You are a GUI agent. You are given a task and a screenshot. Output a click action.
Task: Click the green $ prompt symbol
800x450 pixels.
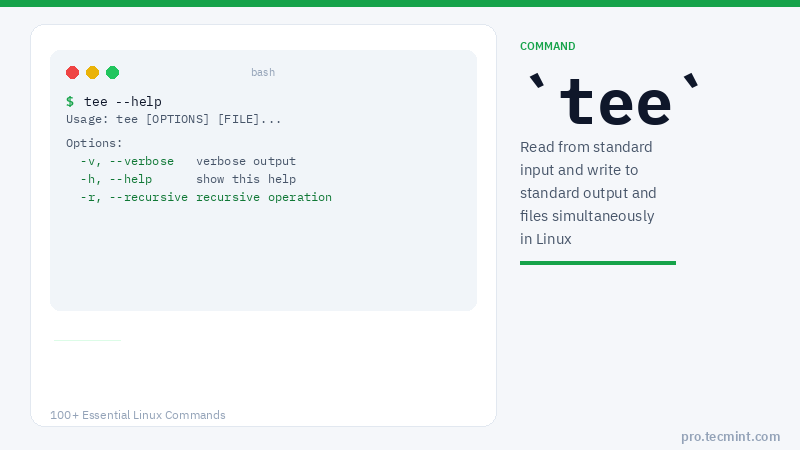click(x=70, y=101)
